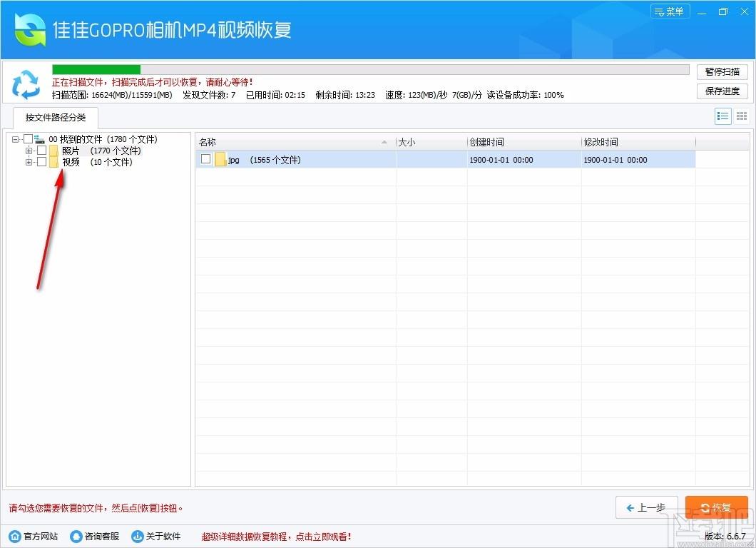Screen dimensions: 756x548
Task: Open the 菜单 dropdown menu
Action: click(x=670, y=11)
